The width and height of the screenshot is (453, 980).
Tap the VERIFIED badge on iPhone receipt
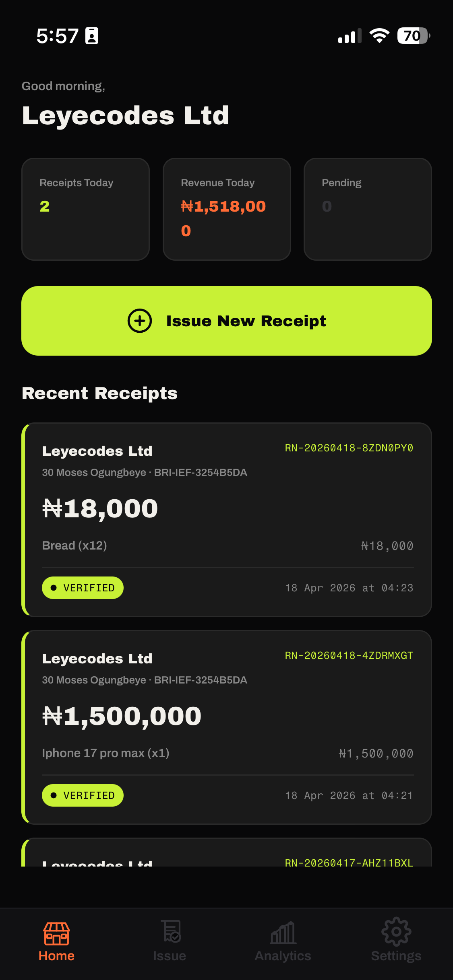click(83, 795)
